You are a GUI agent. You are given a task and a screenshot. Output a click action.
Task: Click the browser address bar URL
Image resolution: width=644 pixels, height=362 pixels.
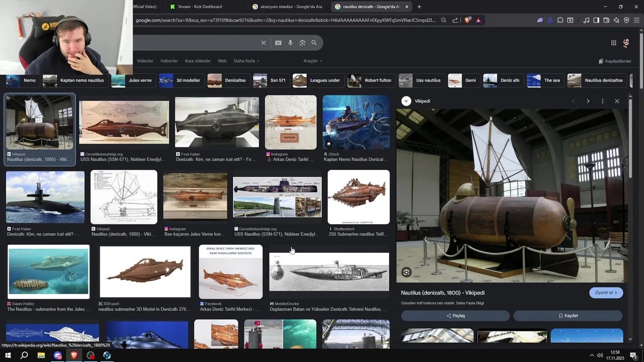pyautogui.click(x=285, y=20)
